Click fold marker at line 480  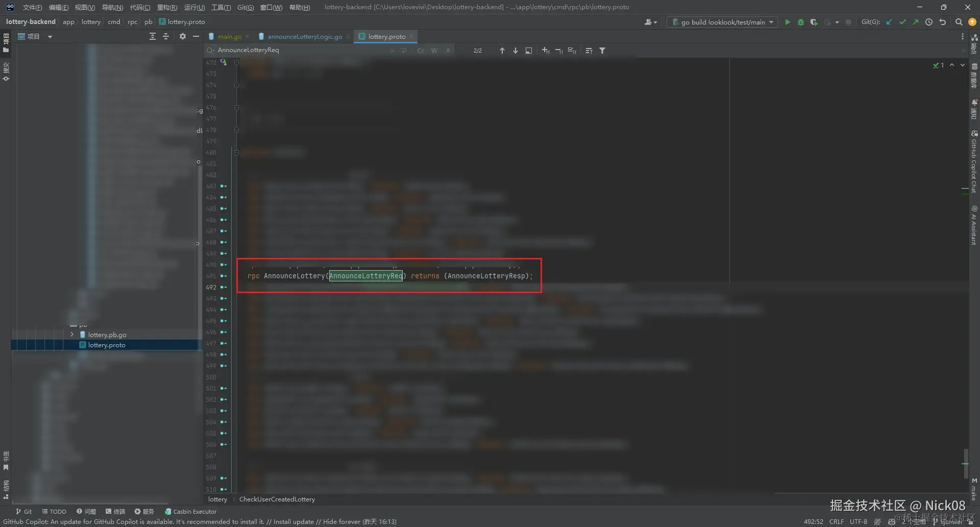click(x=236, y=152)
